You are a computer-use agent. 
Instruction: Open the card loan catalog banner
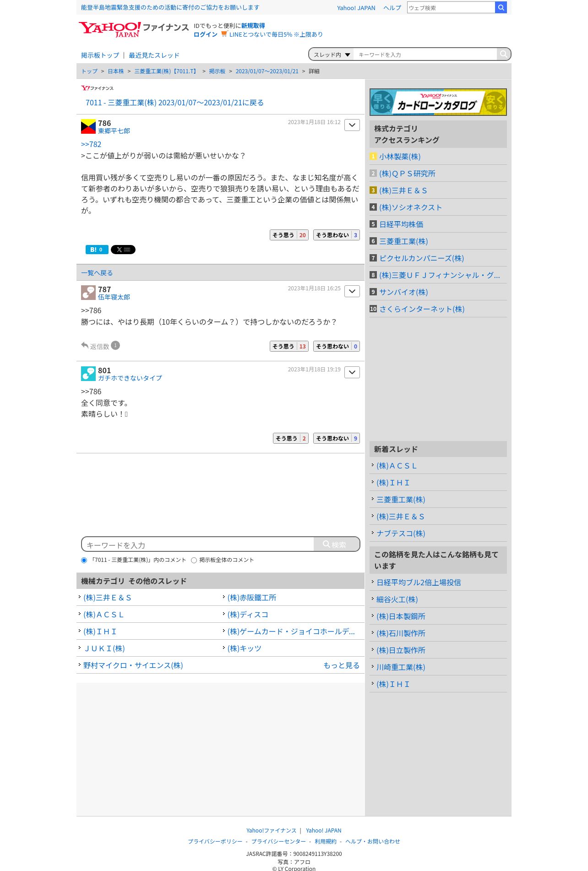438,102
